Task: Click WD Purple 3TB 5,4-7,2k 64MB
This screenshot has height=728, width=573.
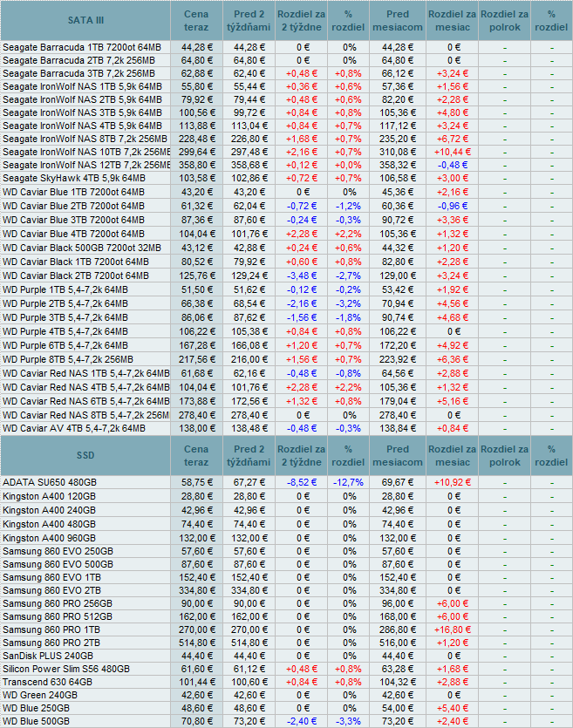Action: pyautogui.click(x=65, y=317)
